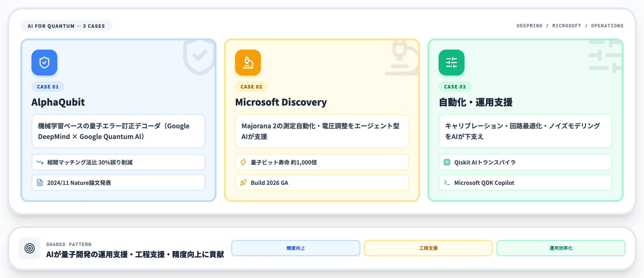Click the blue shield-check icon for AlphaQubit

44,63
